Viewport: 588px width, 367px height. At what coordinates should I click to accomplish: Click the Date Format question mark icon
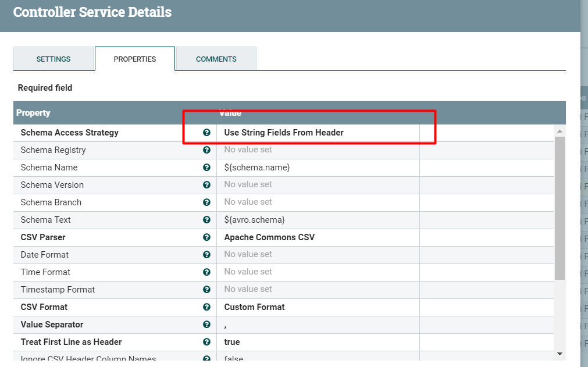click(206, 255)
